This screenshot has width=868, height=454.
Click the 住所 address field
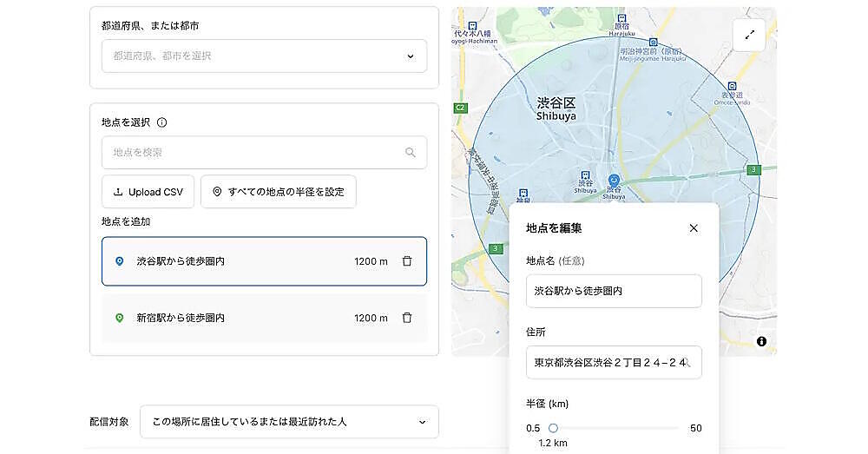[x=608, y=362]
